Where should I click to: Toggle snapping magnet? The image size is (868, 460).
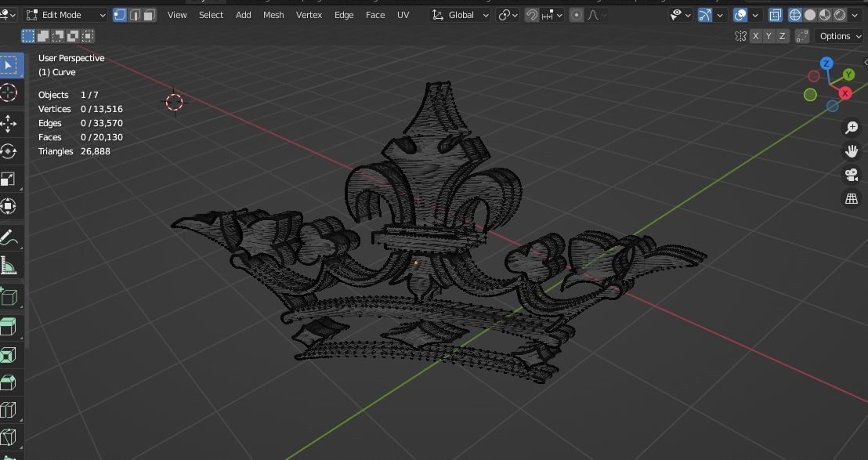(531, 15)
